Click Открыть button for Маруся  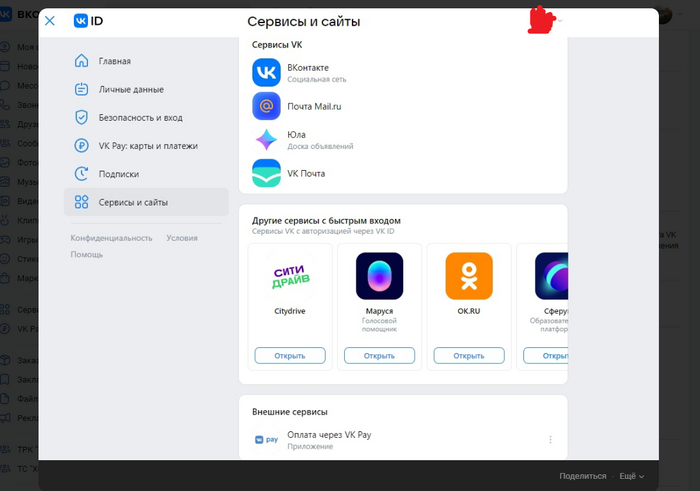click(x=379, y=355)
